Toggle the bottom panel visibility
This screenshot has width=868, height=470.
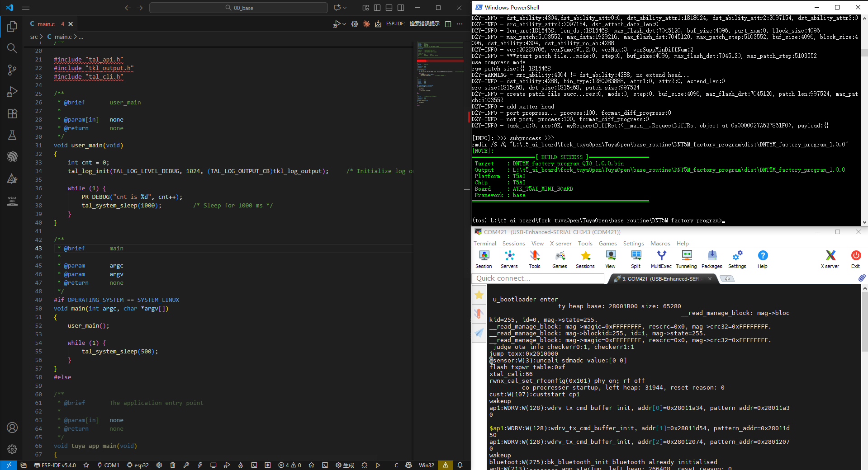(389, 8)
